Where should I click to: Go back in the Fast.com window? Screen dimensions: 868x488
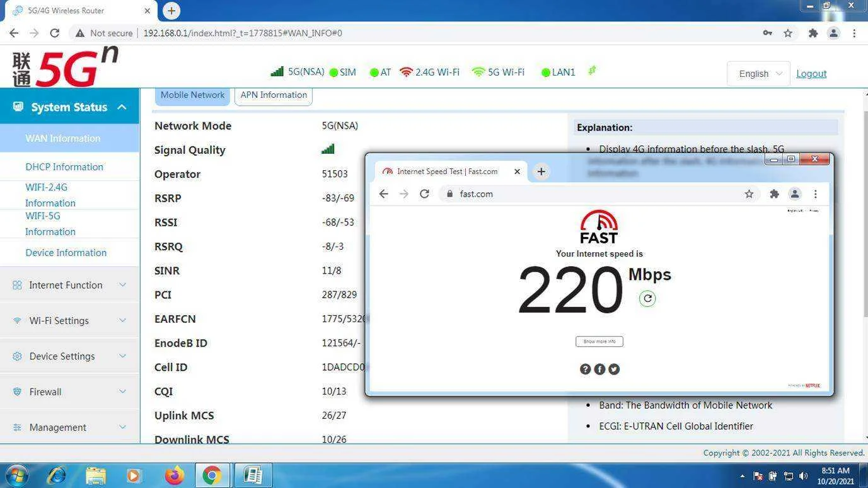point(383,194)
